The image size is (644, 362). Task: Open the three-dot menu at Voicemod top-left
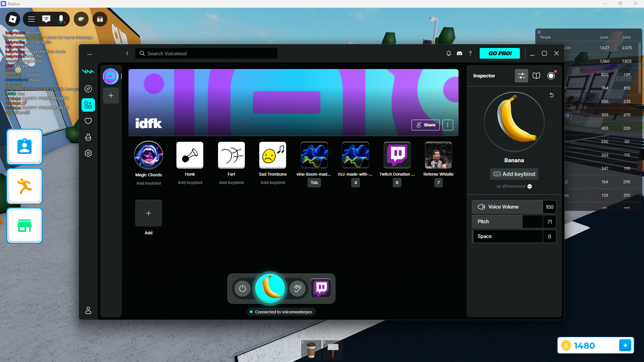(x=90, y=54)
